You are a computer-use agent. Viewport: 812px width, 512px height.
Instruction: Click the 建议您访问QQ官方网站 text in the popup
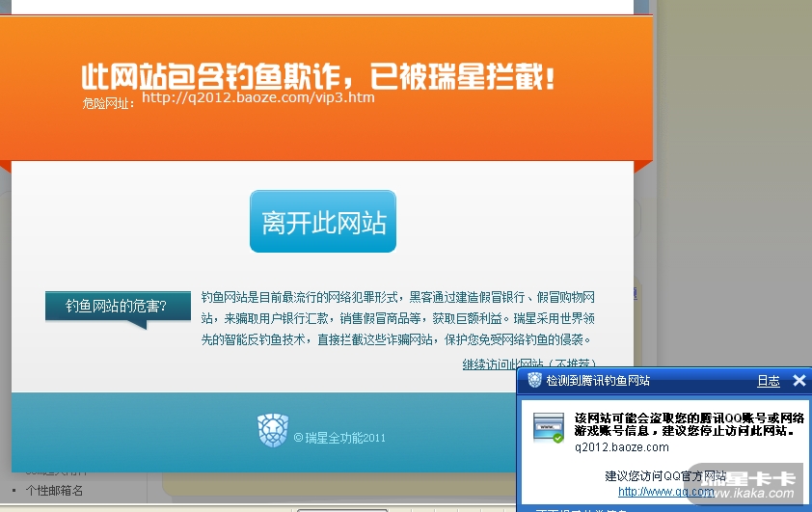665,476
